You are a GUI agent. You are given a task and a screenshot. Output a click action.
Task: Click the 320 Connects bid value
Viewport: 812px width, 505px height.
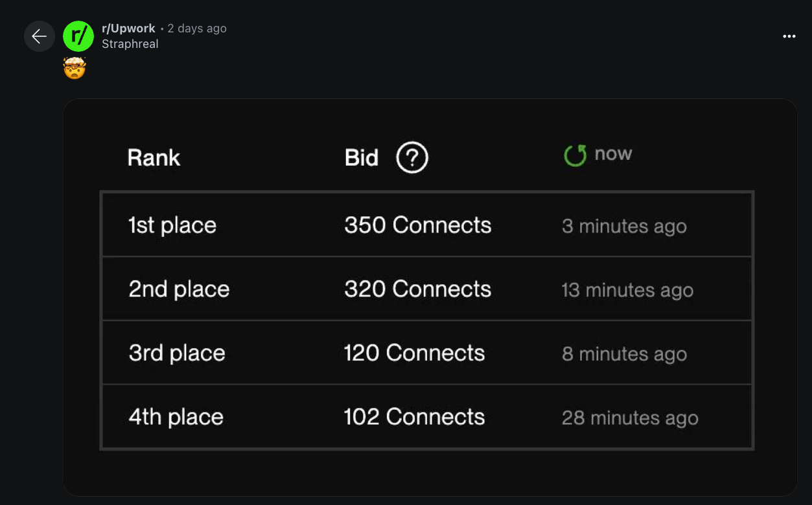tap(417, 289)
